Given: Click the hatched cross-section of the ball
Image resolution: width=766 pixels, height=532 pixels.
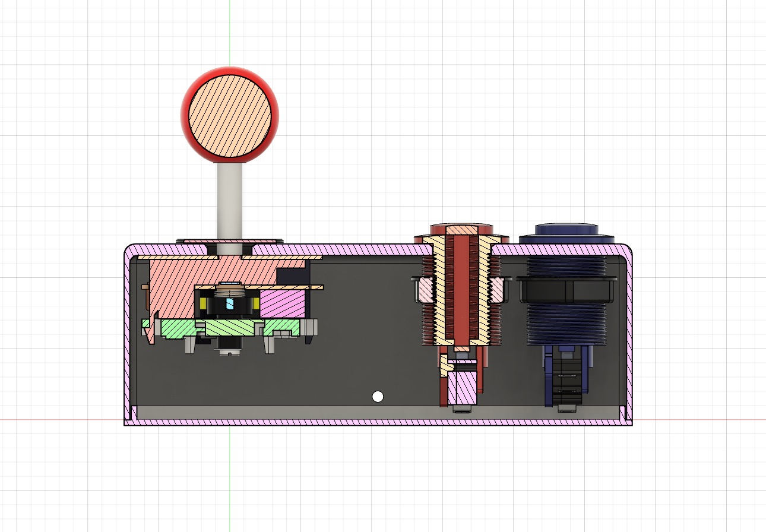Looking at the screenshot, I should point(229,116).
